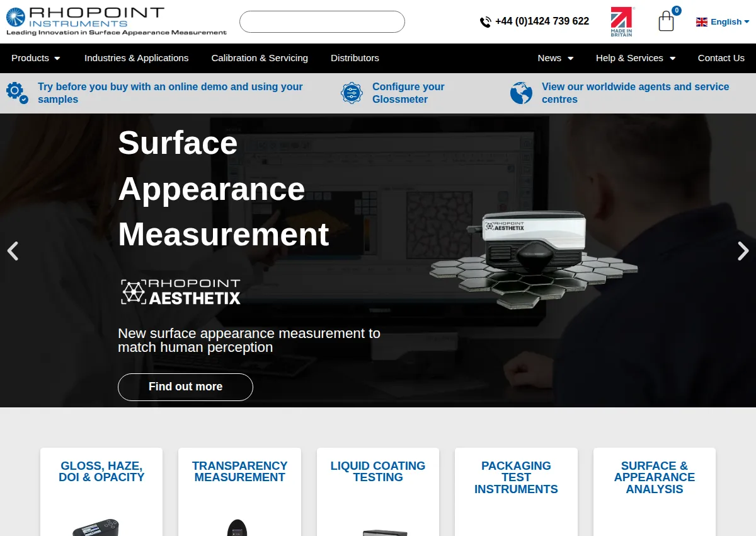The width and height of the screenshot is (756, 536).
Task: Open the Contact Us page
Action: click(721, 58)
